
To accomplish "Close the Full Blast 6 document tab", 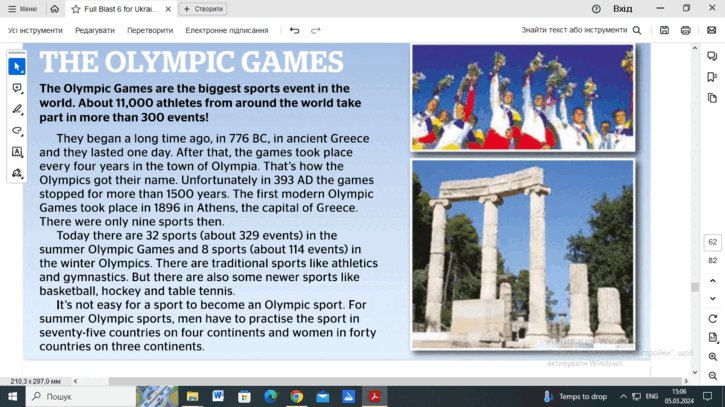I will (168, 9).
